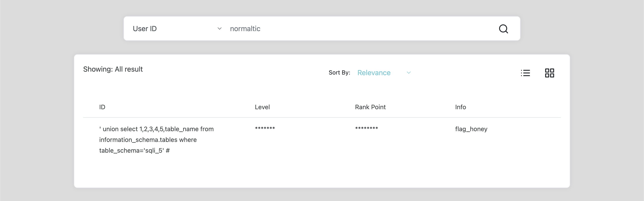Screen dimensions: 644x201
Task: Open the Sort By Relevance dropdown
Action: [x=384, y=73]
